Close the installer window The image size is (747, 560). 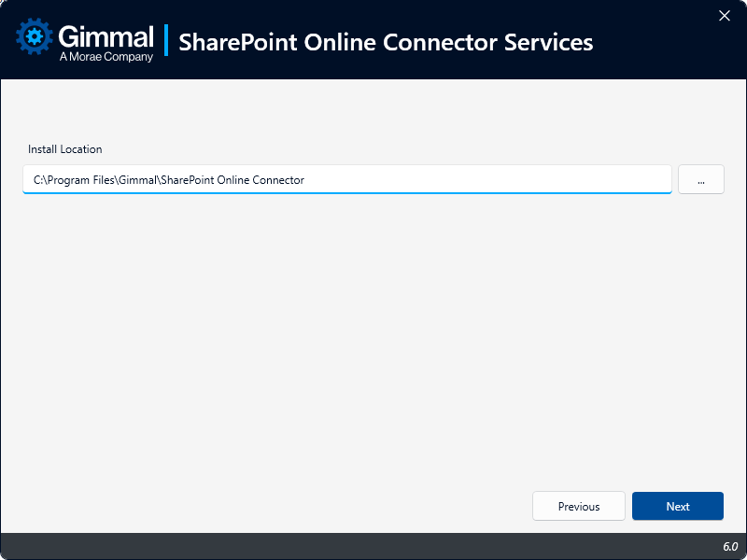[x=724, y=15]
